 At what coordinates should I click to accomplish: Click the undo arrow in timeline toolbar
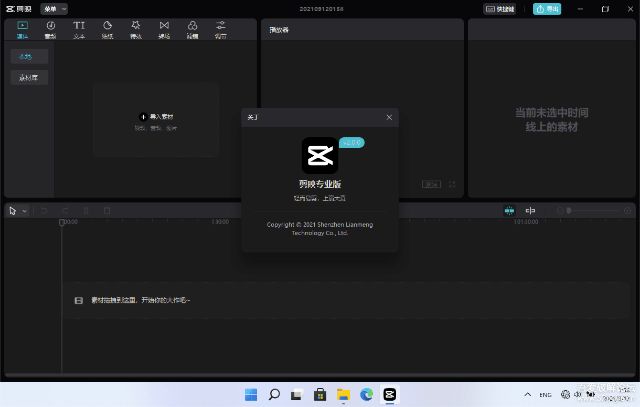point(44,211)
